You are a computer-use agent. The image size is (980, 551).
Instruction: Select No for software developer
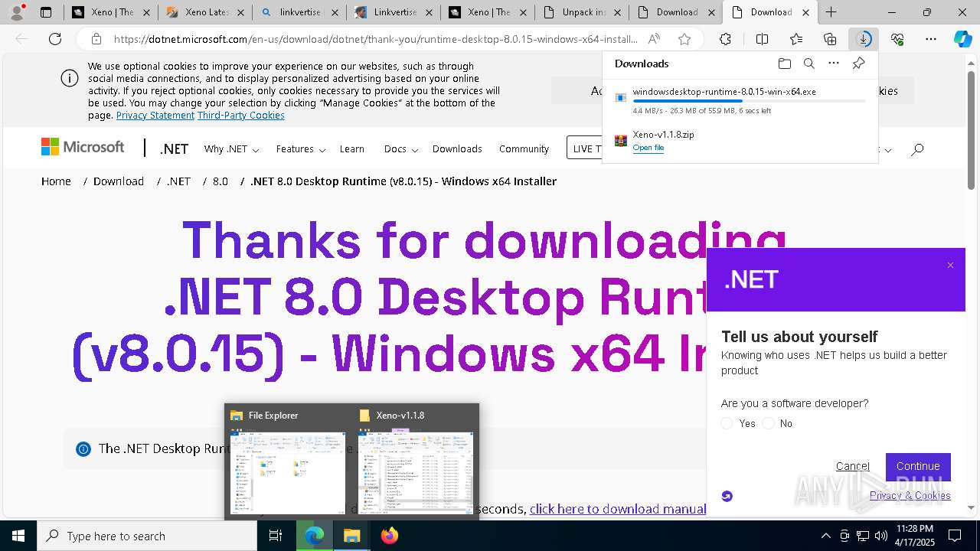[768, 423]
